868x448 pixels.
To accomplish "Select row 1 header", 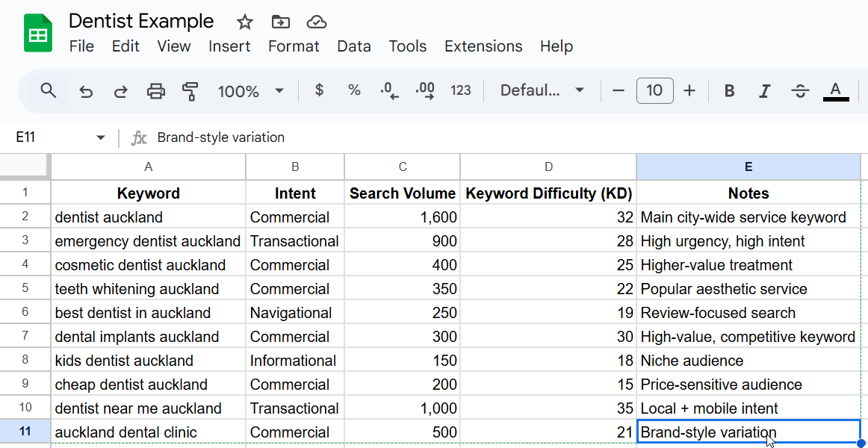I will [25, 193].
